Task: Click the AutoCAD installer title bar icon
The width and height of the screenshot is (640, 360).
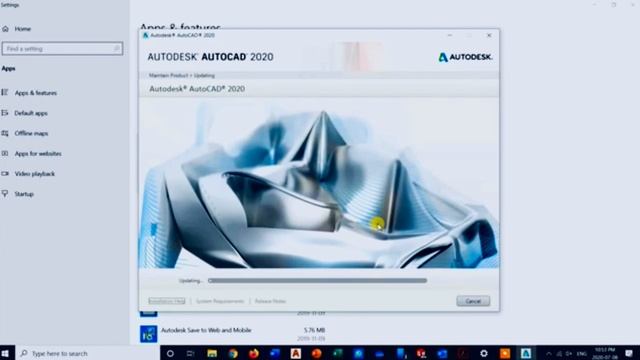Action: pos(145,36)
